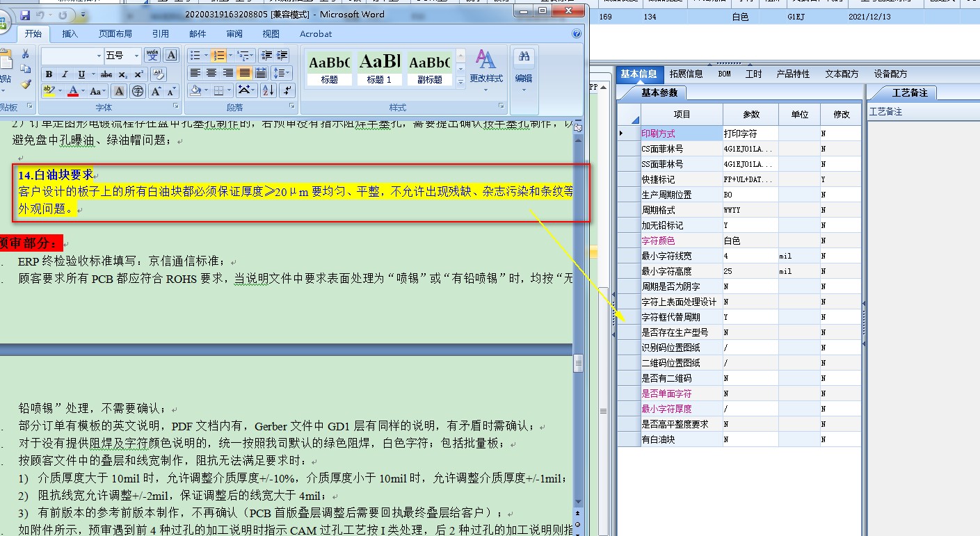
Task: Click the Cut scissors icon
Action: click(x=26, y=55)
